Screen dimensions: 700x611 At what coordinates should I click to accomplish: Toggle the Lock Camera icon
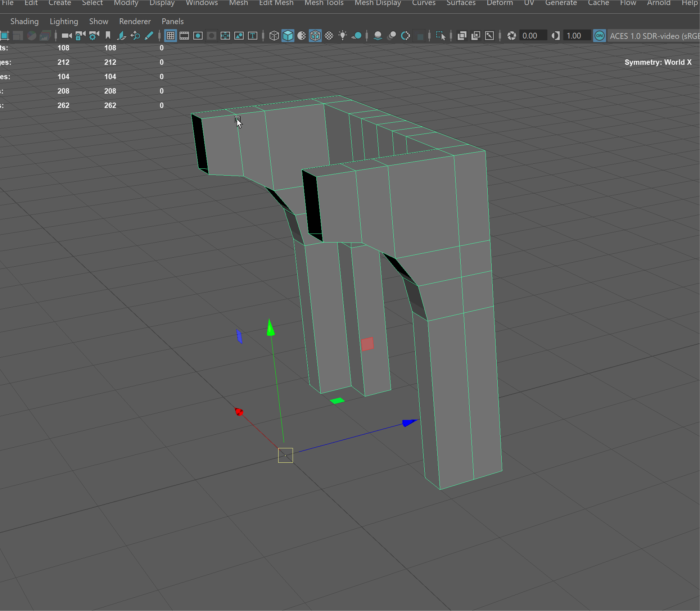80,36
